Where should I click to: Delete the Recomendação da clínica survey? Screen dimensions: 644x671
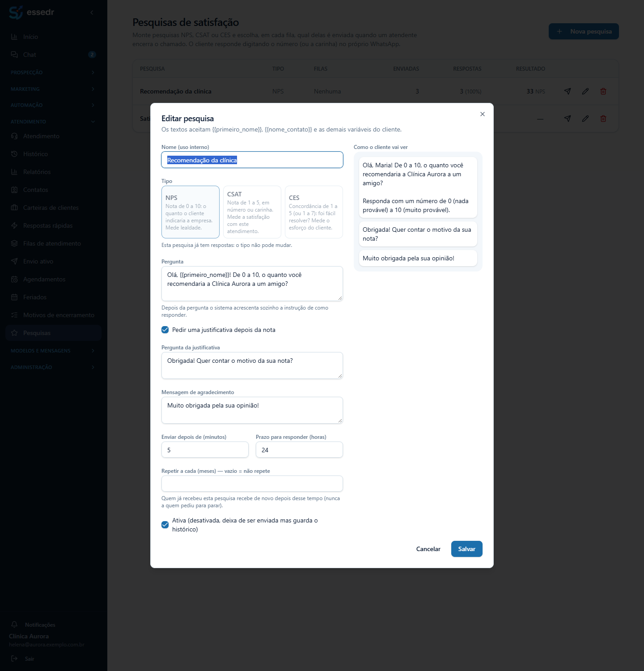[603, 91]
